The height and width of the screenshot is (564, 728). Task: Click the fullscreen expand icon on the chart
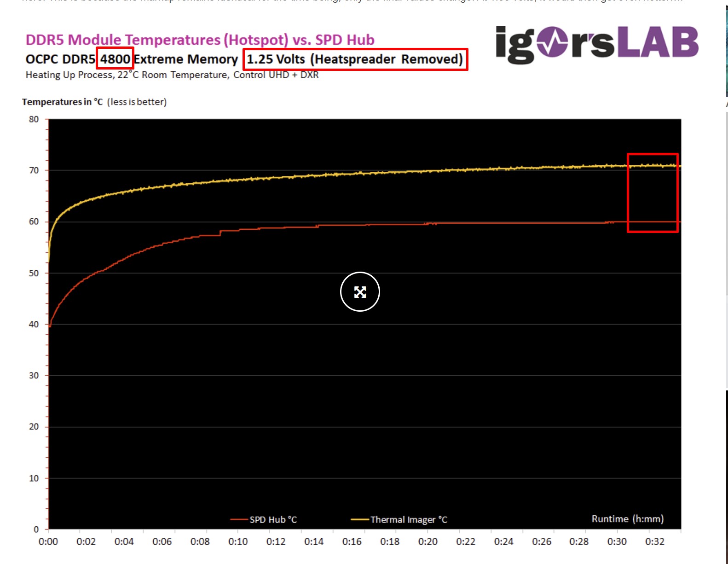point(360,292)
